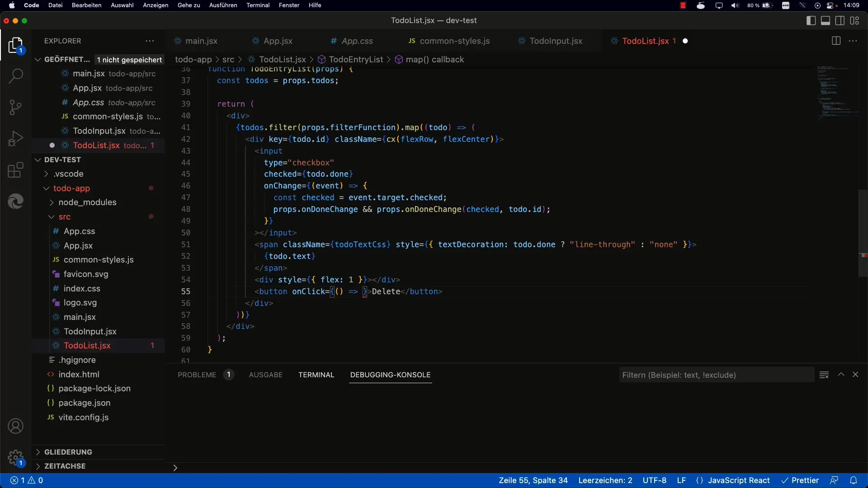Open notifications bell in status bar
Viewport: 868px width, 488px height.
[x=853, y=480]
